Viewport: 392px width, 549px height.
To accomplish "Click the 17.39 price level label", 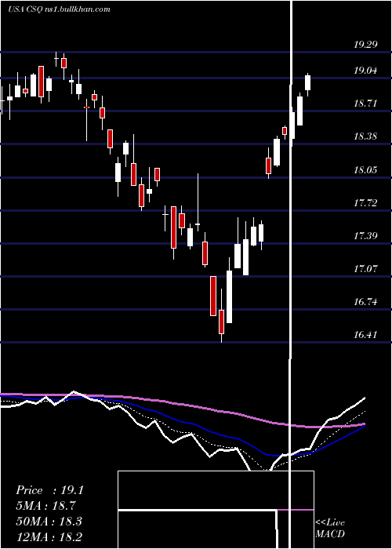I will (x=365, y=236).
